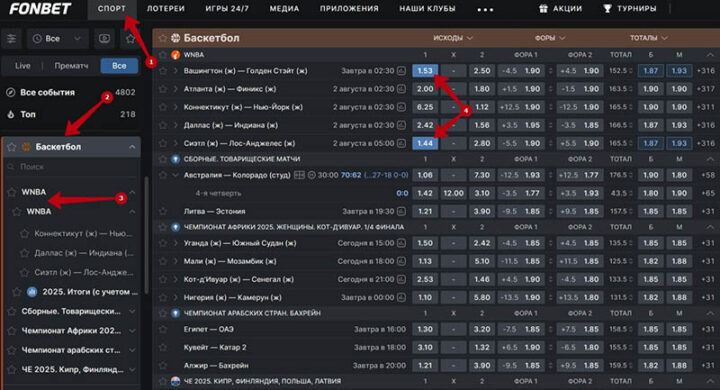Screen dimensions: 720x390
Task: Collapse the Австралия — Колорадо match details
Action: pyautogui.click(x=175, y=175)
